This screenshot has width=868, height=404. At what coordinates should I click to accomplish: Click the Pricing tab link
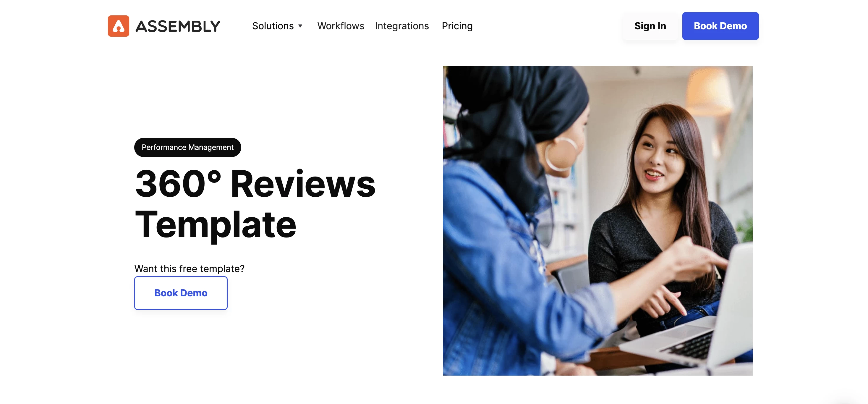pos(457,25)
